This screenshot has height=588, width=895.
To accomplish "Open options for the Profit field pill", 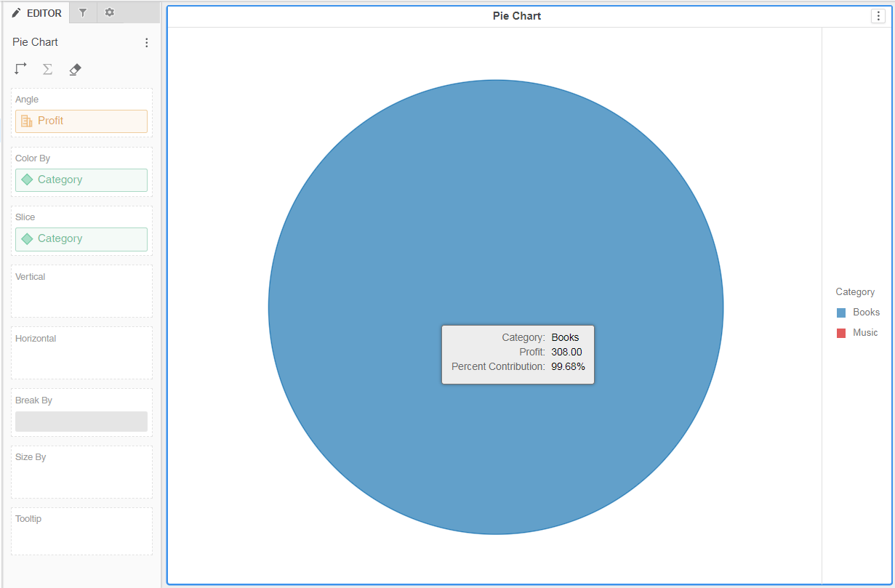I will click(81, 121).
